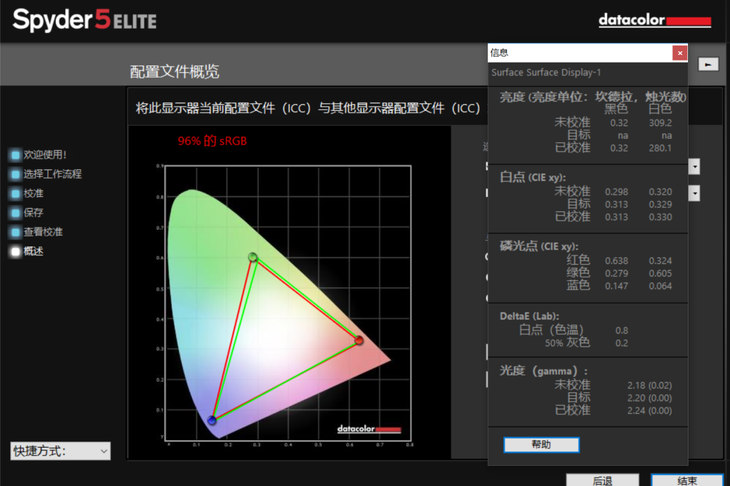The height and width of the screenshot is (486, 730).
Task: Expand the upper dropdown arrow behind the info panel
Action: pyautogui.click(x=694, y=167)
